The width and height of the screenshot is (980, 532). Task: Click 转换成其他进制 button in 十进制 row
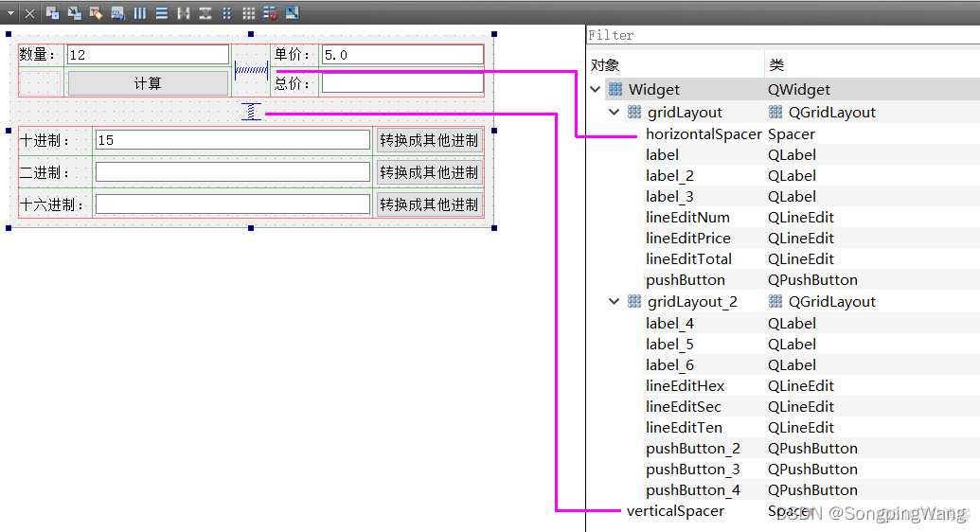point(429,140)
